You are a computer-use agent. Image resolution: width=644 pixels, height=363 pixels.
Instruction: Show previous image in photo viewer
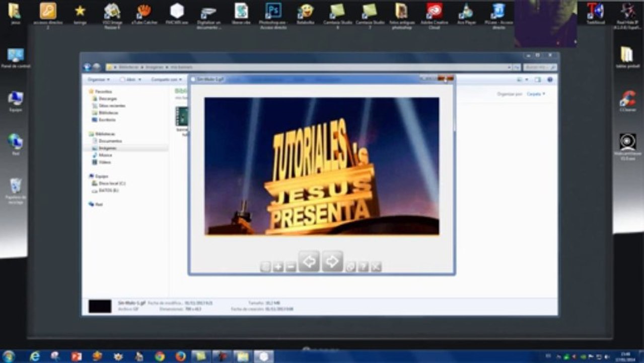pyautogui.click(x=309, y=261)
